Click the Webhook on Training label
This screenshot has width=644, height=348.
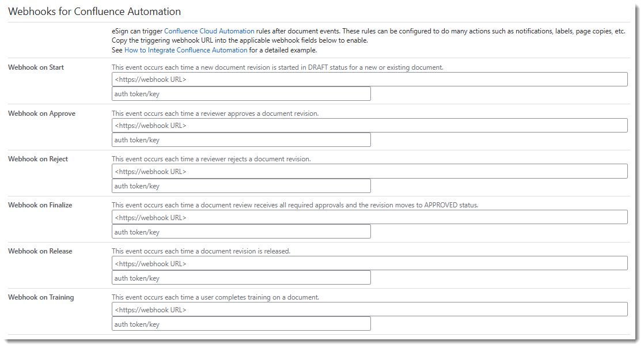[x=41, y=297]
